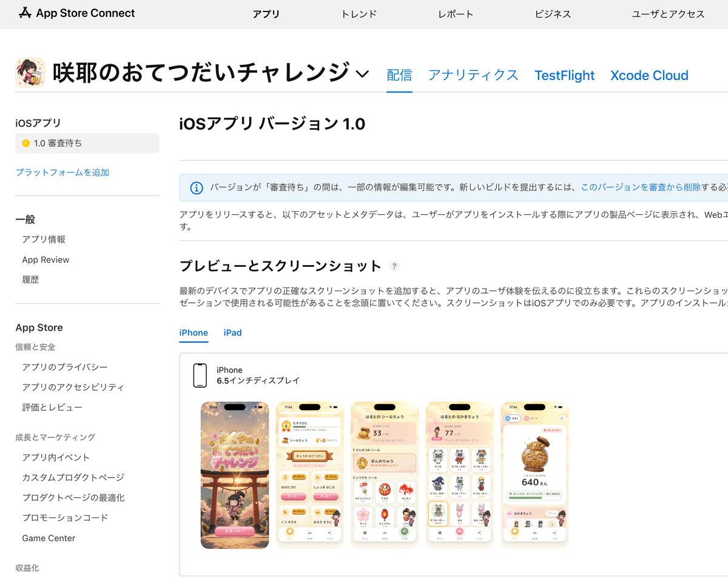The height and width of the screenshot is (583, 728).
Task: Expand the app name dropdown chevron
Action: tap(362, 74)
